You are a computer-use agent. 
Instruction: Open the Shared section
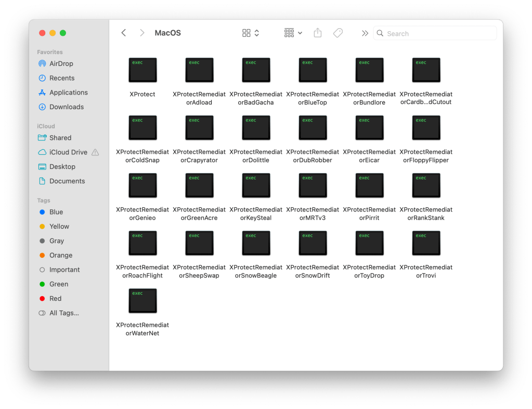click(x=60, y=137)
